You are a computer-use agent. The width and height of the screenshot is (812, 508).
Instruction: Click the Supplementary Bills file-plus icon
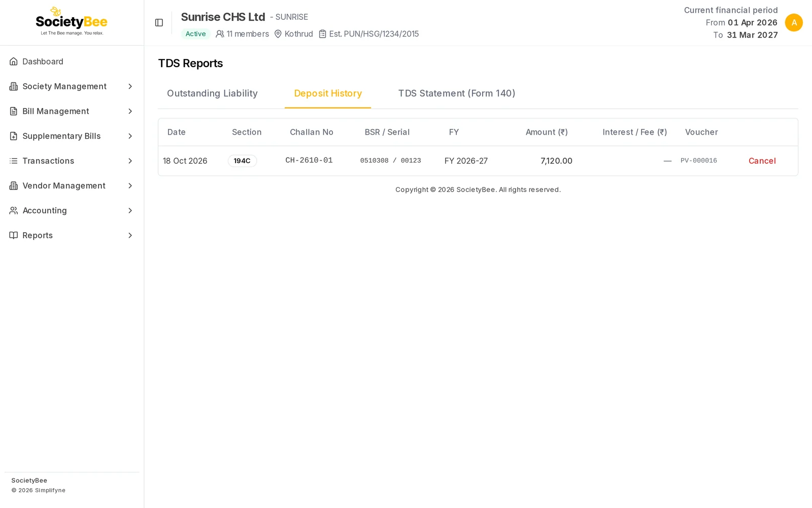pos(14,136)
